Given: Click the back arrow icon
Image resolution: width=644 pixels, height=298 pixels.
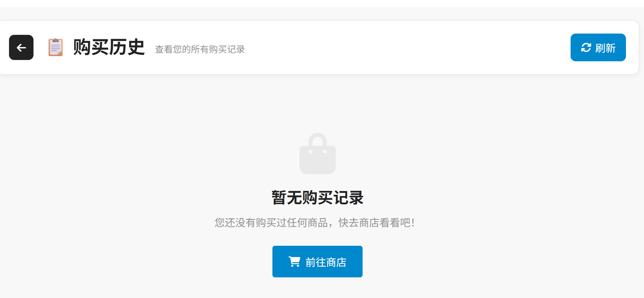Looking at the screenshot, I should point(21,48).
